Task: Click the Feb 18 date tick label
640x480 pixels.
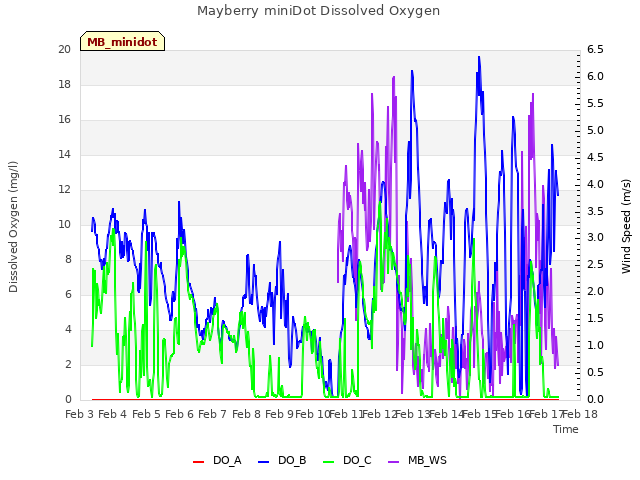Action: (580, 414)
